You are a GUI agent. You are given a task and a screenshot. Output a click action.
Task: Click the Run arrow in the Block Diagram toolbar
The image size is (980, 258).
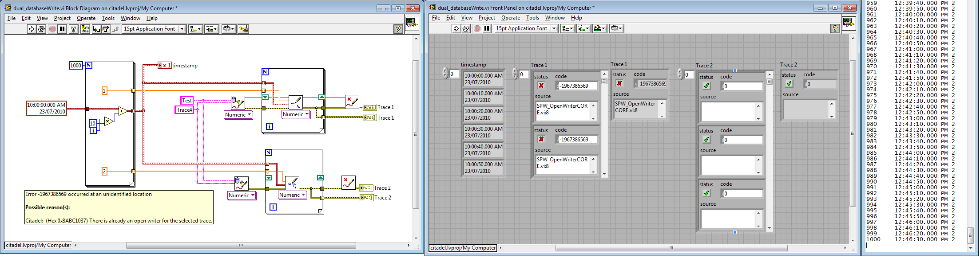32,29
